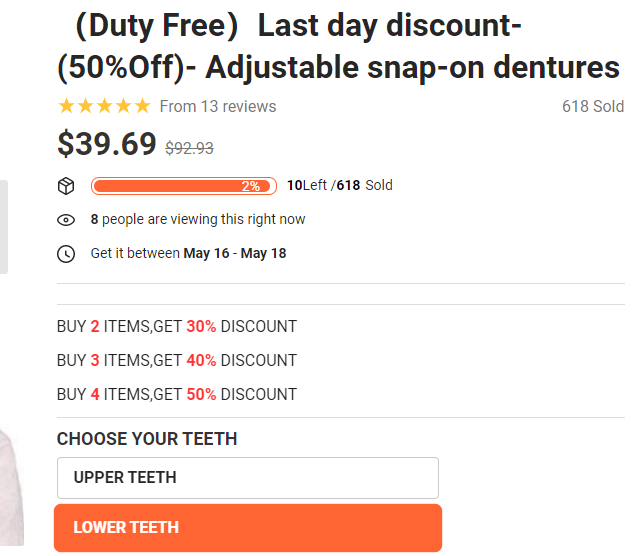The image size is (642, 556).
Task: Click "Buy 3 items, get 40% discount" offer
Action: point(177,360)
